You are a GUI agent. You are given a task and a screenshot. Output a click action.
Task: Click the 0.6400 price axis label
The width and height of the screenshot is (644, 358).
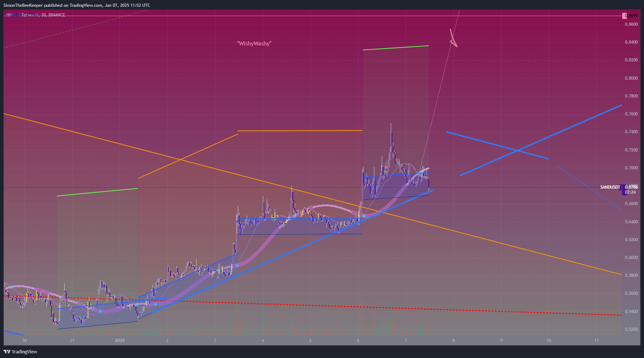(x=631, y=222)
